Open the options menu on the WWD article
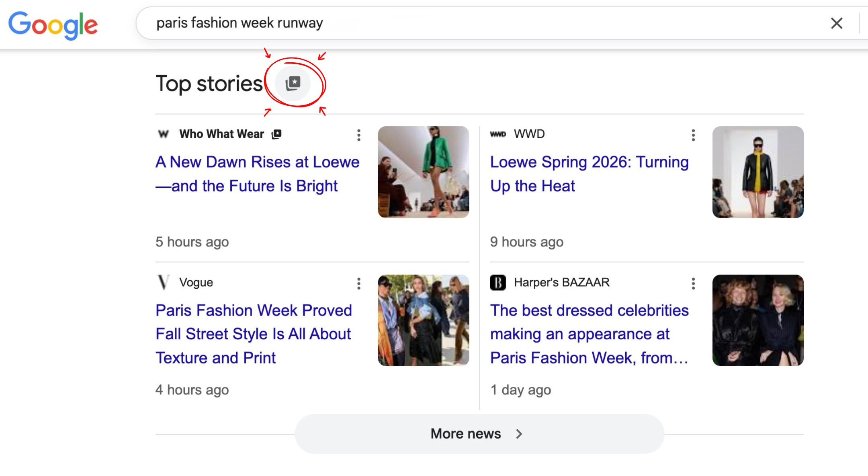Screen dimensions: 868x476 [x=693, y=136]
